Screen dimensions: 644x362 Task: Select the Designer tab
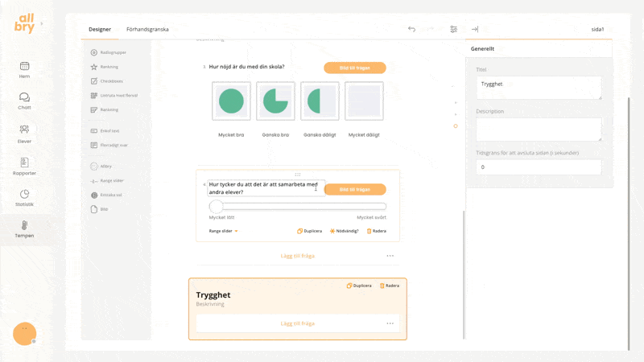point(100,29)
